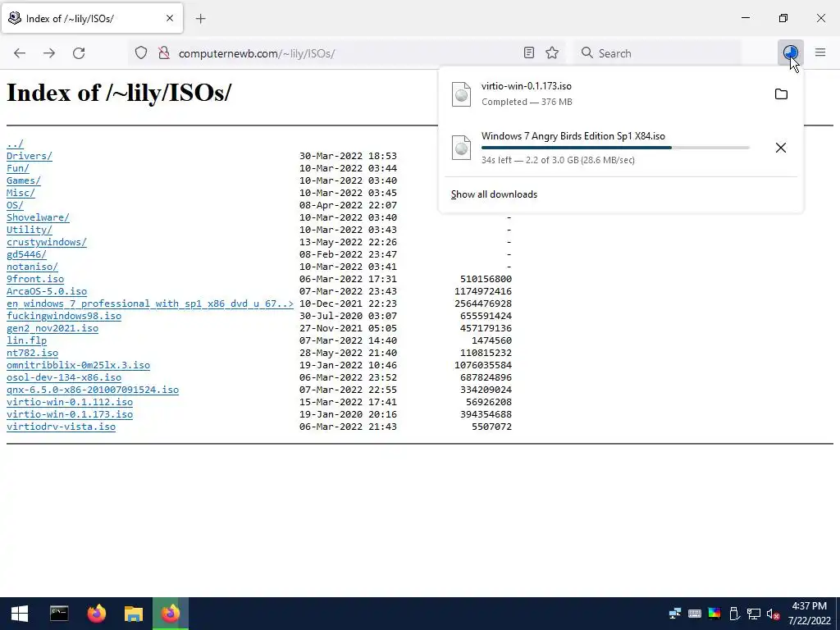Screen dimensions: 840x630
Task: Click the connected computers tray icon
Action: [x=675, y=614]
